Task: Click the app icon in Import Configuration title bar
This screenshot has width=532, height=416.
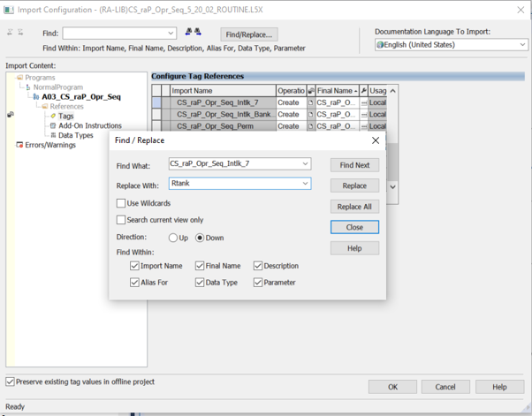Action: coord(9,10)
